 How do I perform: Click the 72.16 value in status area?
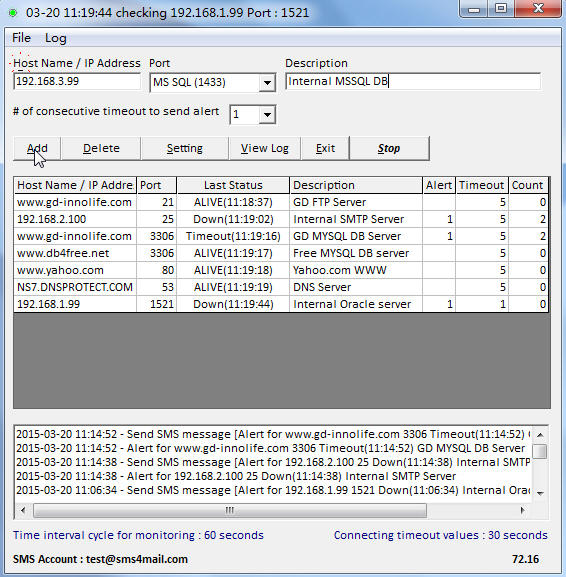(525, 559)
